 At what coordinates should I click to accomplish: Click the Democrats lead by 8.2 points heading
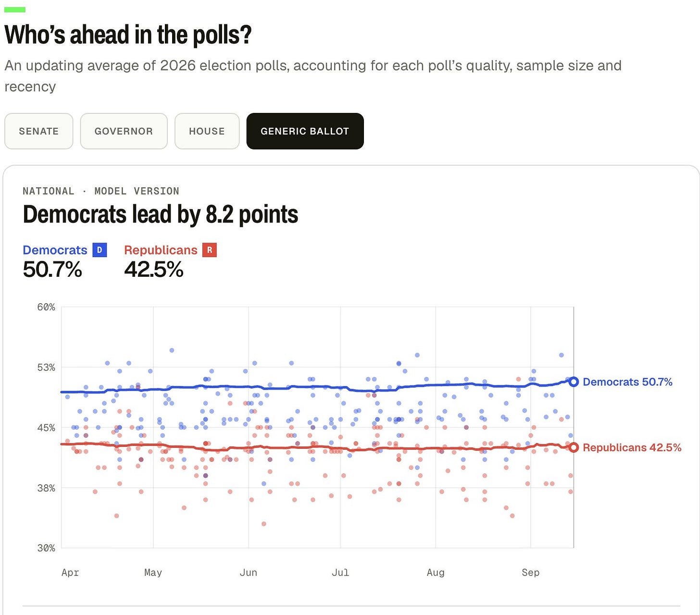coord(161,214)
